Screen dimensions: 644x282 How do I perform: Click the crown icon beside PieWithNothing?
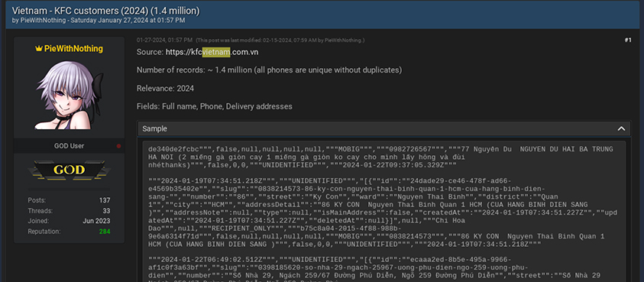pyautogui.click(x=39, y=49)
